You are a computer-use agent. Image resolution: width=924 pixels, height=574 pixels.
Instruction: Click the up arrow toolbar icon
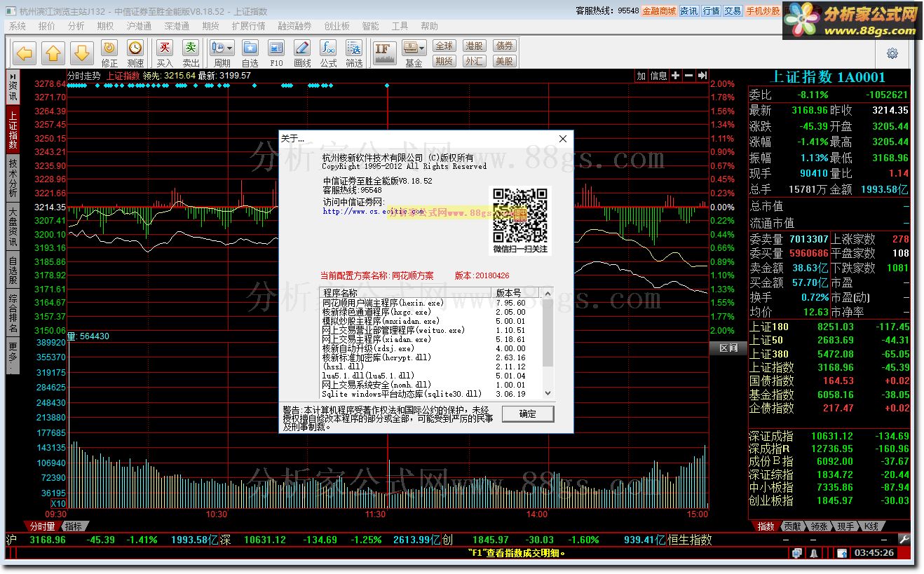point(53,53)
